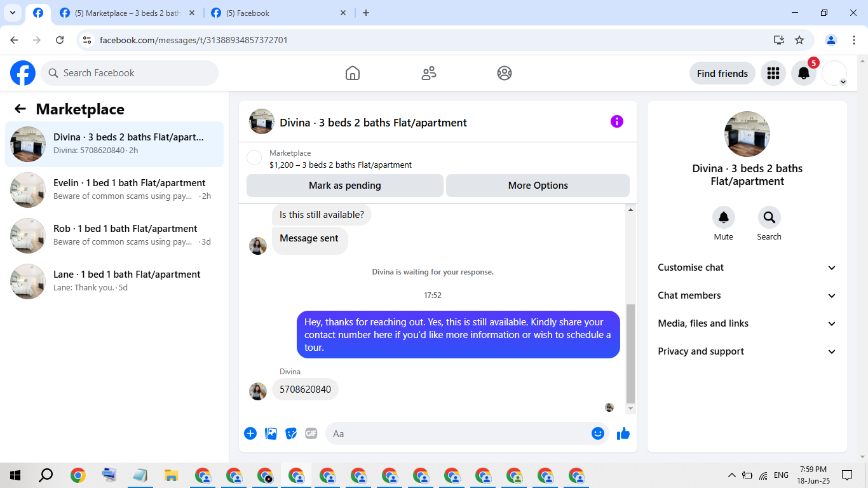Image resolution: width=868 pixels, height=488 pixels.
Task: Click the Find friends button
Action: point(722,73)
